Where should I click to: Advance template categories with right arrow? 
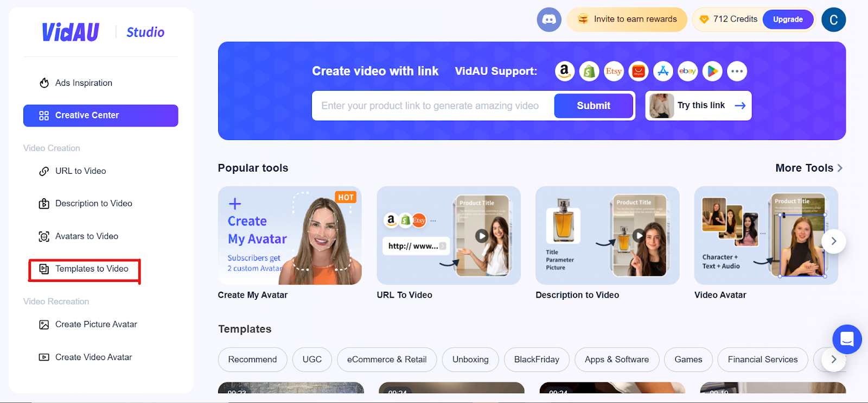[x=834, y=360]
